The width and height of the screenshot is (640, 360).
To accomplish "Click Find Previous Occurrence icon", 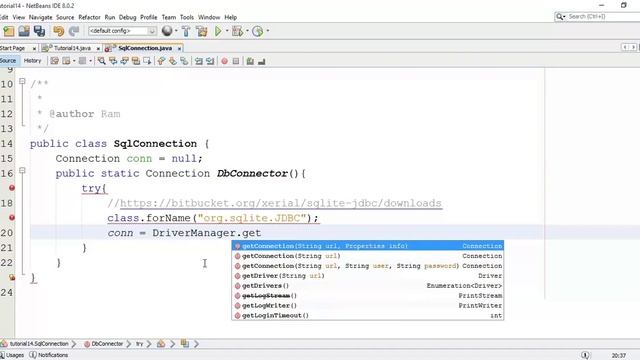I will pos(113,61).
